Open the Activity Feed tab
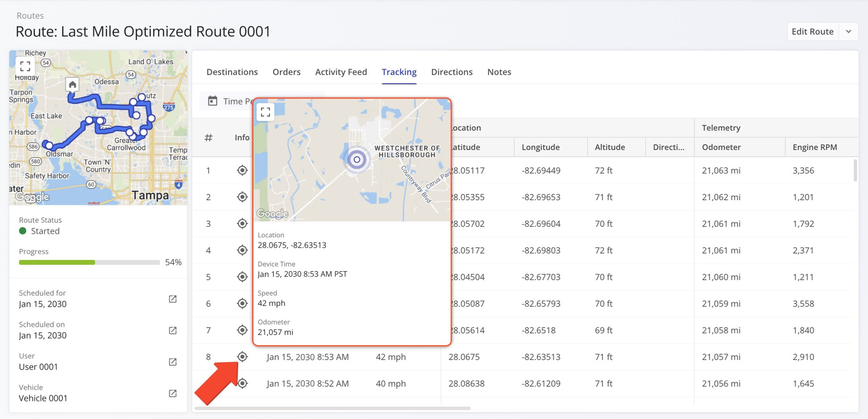This screenshot has height=419, width=868. point(341,72)
